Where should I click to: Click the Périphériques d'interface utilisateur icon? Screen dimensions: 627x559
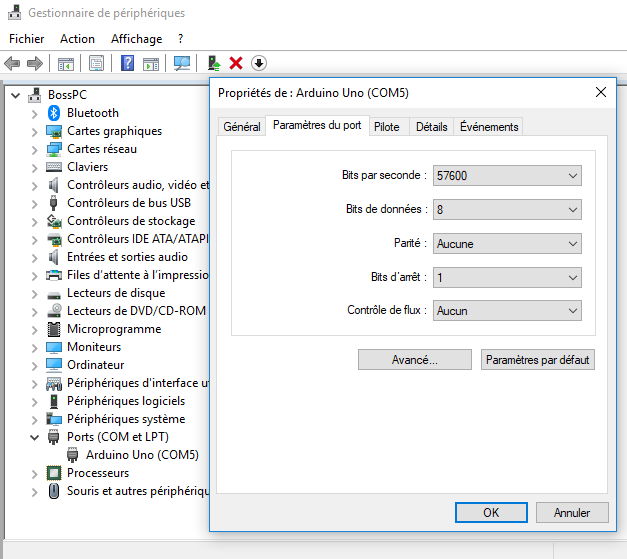coord(54,384)
